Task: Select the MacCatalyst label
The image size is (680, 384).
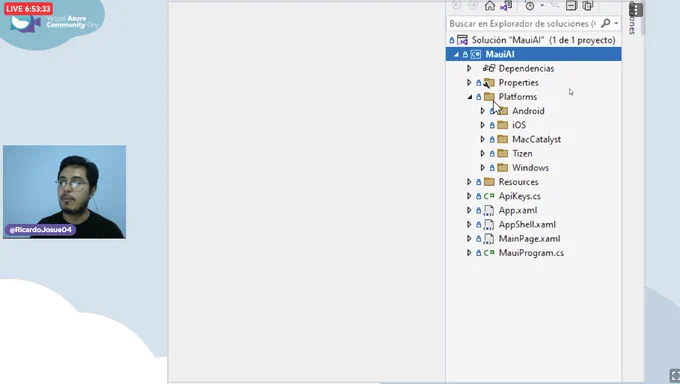Action: coord(536,140)
